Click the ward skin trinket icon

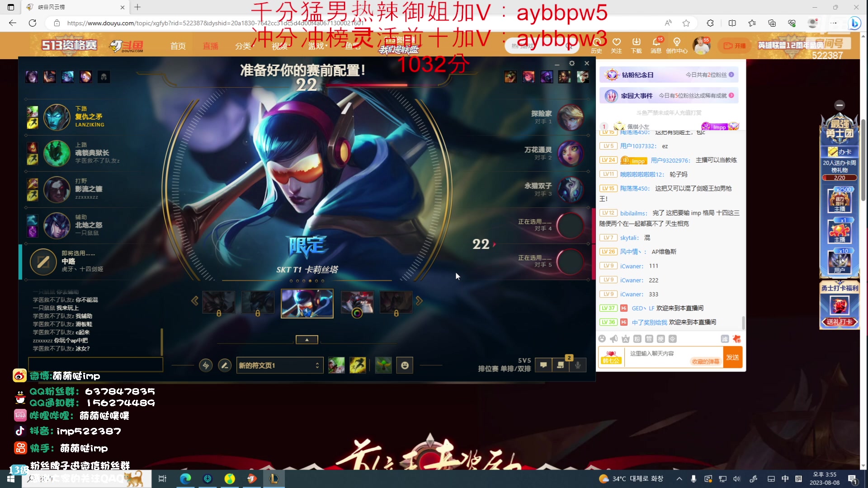pos(383,365)
